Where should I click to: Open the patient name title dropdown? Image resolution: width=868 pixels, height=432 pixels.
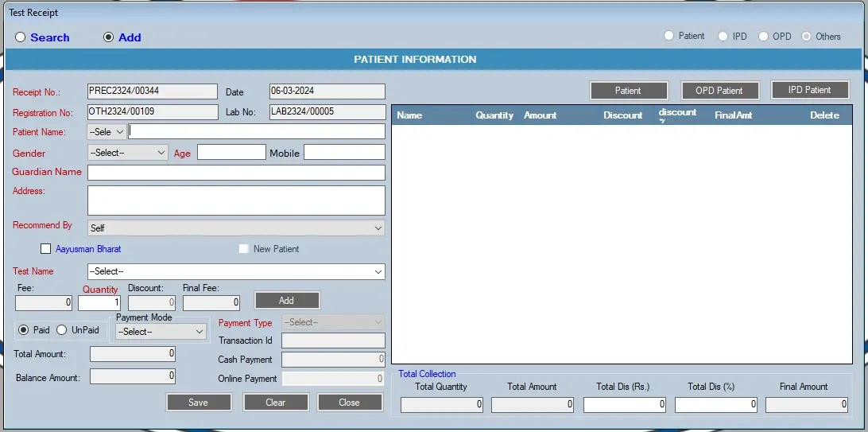coord(107,132)
